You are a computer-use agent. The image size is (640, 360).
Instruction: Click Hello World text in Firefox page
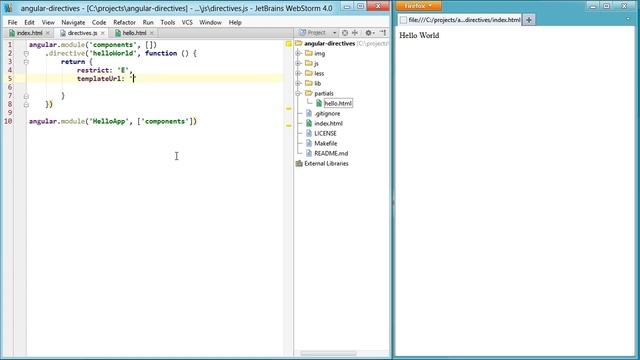click(x=419, y=36)
